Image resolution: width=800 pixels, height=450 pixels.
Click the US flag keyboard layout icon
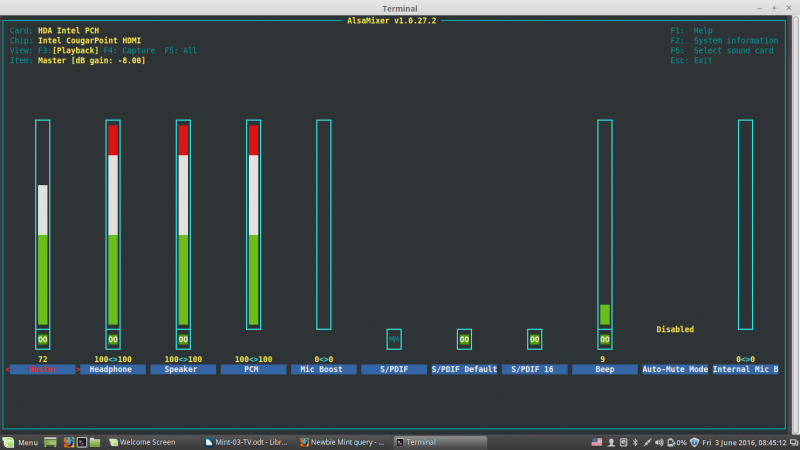(x=596, y=442)
